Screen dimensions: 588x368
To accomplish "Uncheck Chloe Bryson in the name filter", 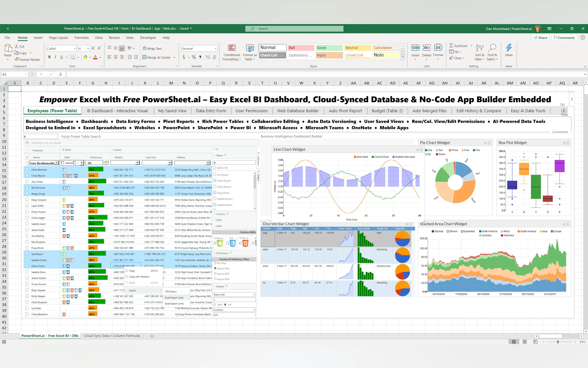I will (215, 180).
